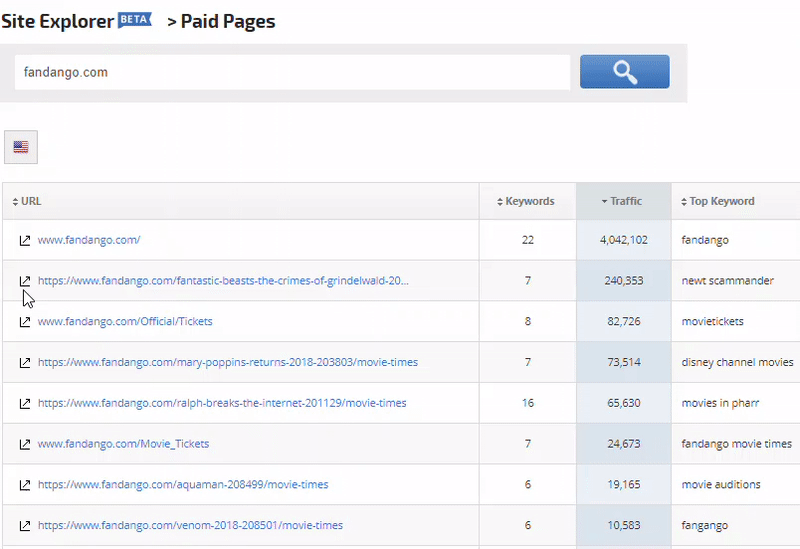Click external link icon beside Official/Tickets URL

(x=25, y=322)
